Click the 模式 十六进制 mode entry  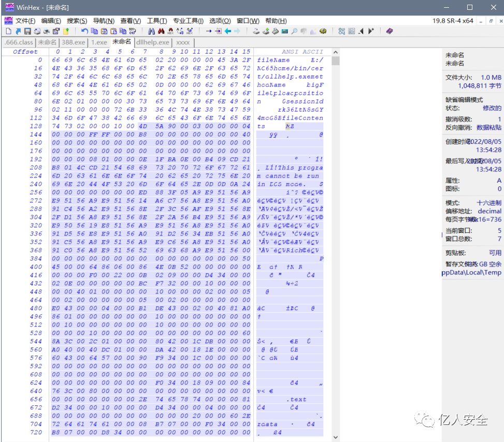click(x=473, y=203)
